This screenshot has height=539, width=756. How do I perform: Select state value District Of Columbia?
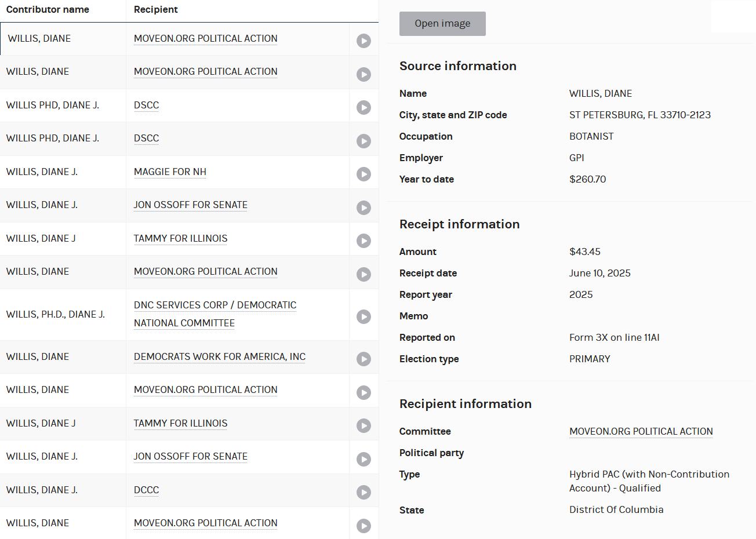tap(616, 509)
